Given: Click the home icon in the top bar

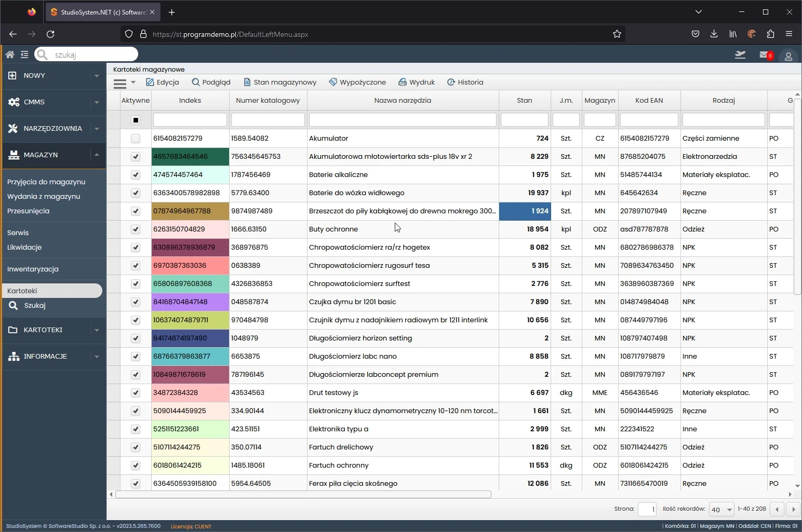Looking at the screenshot, I should point(10,54).
